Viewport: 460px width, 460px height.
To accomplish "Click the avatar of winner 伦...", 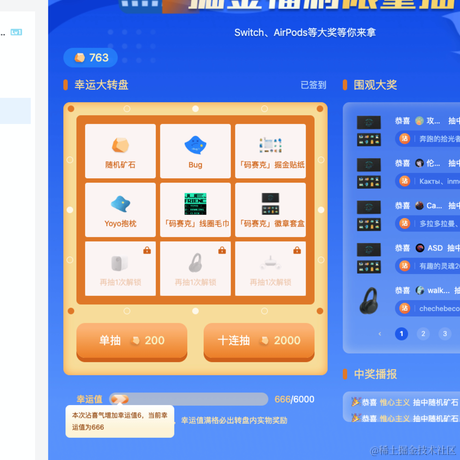I will tap(419, 163).
